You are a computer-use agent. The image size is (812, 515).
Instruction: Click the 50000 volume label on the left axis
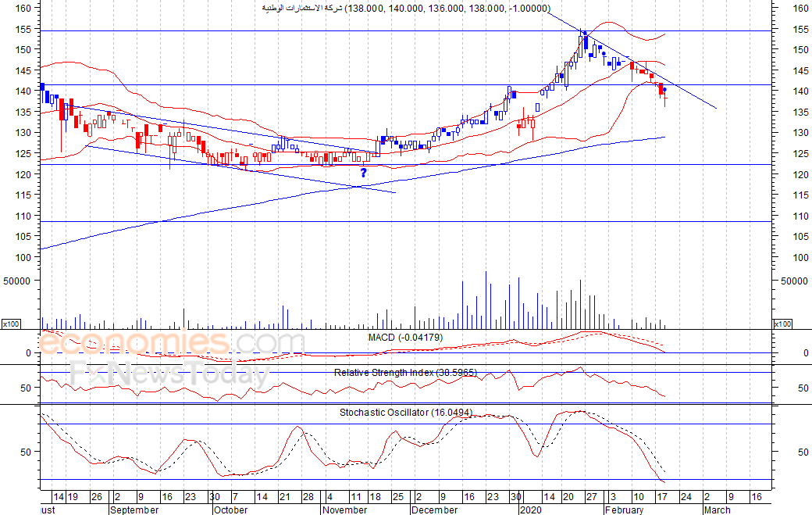(x=18, y=281)
